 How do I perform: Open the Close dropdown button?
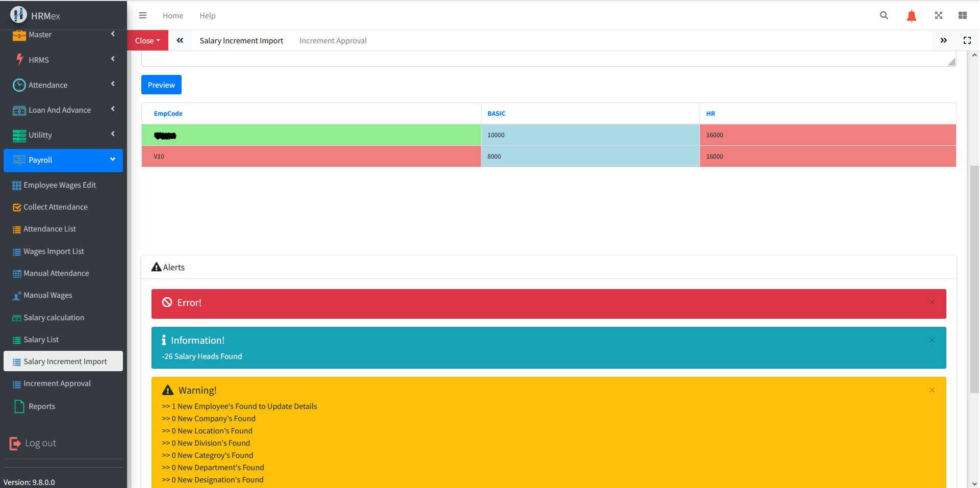click(x=147, y=40)
